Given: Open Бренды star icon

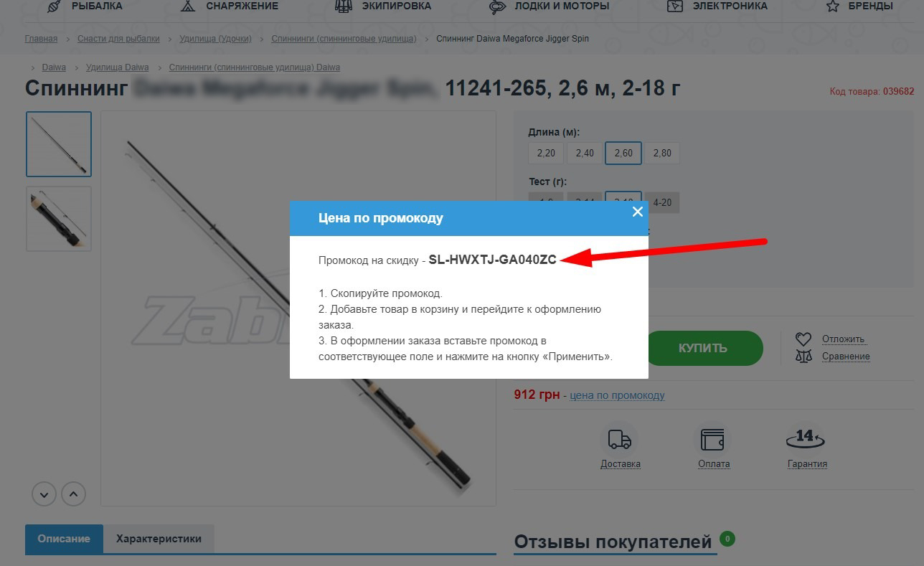Looking at the screenshot, I should (833, 6).
